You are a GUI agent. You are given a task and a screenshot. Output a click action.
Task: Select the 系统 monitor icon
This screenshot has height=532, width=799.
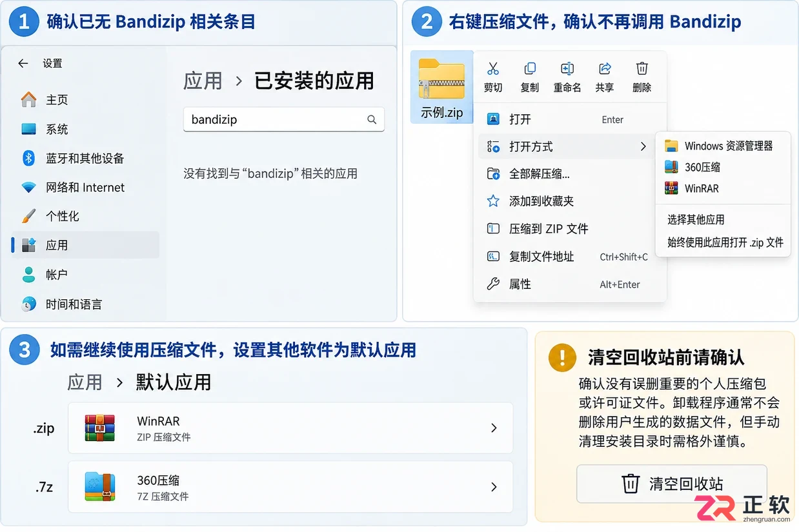click(28, 129)
